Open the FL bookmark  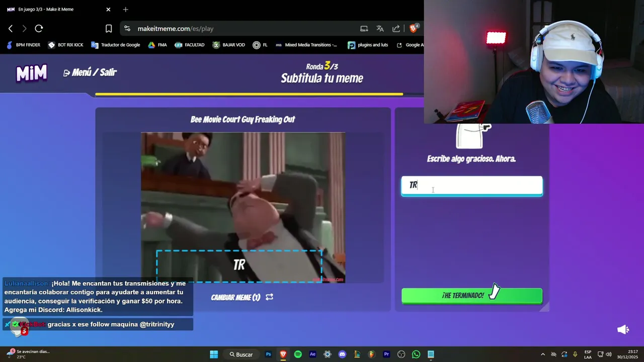(x=260, y=45)
